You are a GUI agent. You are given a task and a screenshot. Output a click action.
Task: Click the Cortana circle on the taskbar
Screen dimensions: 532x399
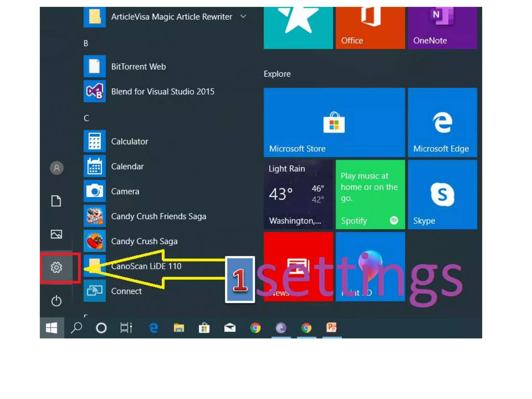(x=101, y=328)
